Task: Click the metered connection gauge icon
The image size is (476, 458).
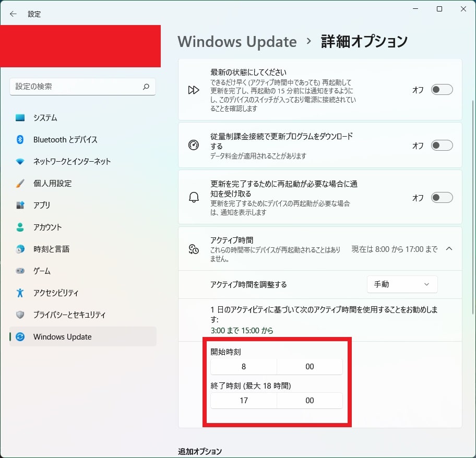Action: click(x=194, y=145)
